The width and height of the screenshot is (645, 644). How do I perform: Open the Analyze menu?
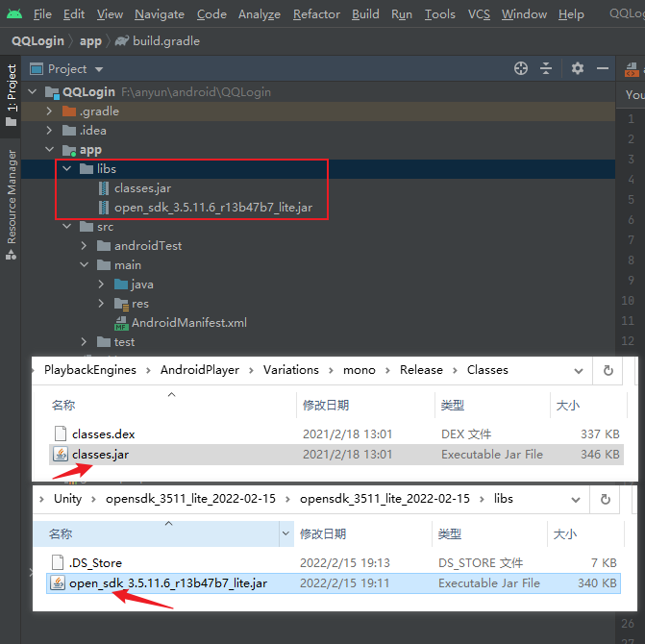[260, 14]
